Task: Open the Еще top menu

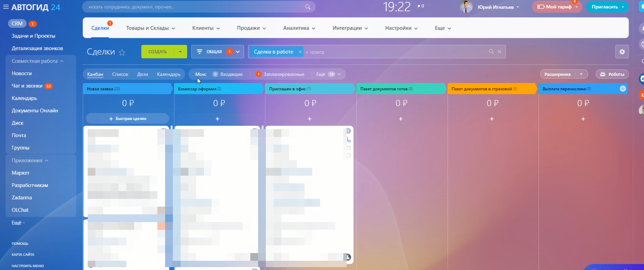Action: [443, 28]
